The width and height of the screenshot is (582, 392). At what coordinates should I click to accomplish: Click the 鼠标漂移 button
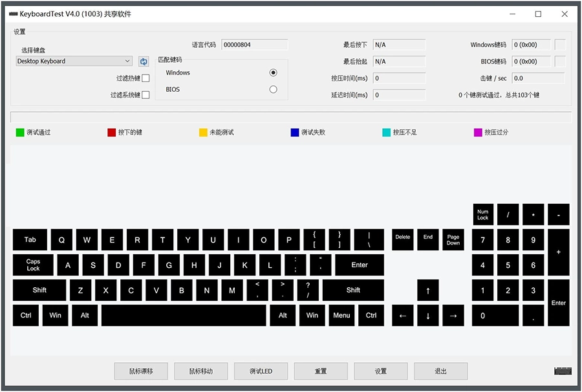pyautogui.click(x=141, y=371)
